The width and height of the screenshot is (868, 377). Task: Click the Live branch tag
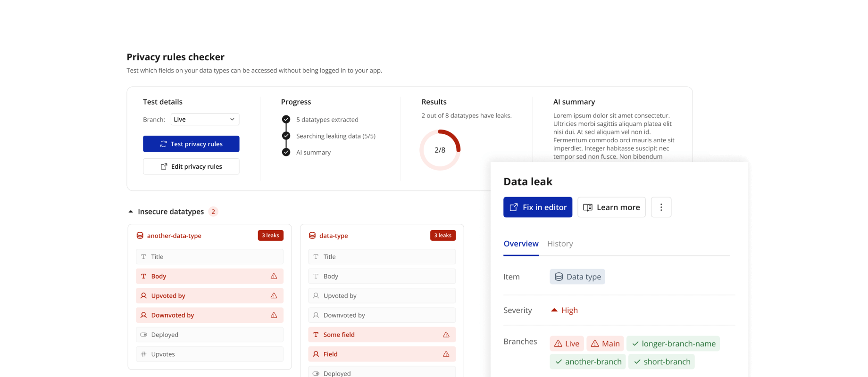[x=567, y=344]
